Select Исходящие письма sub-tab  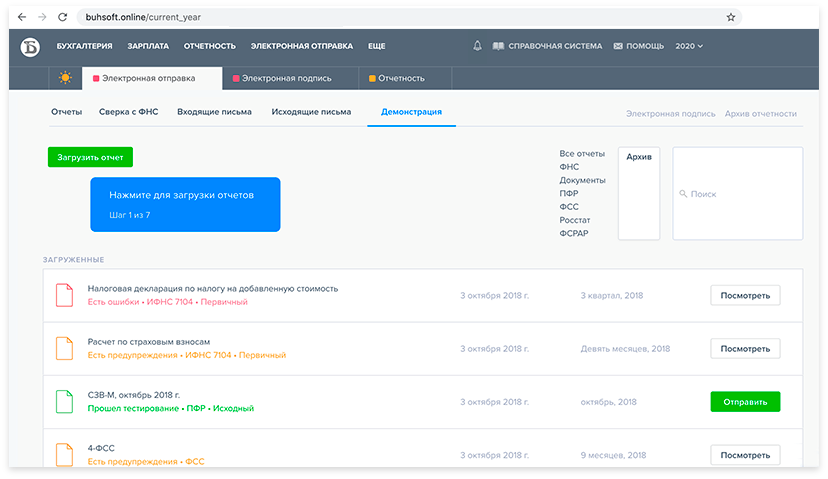[311, 111]
